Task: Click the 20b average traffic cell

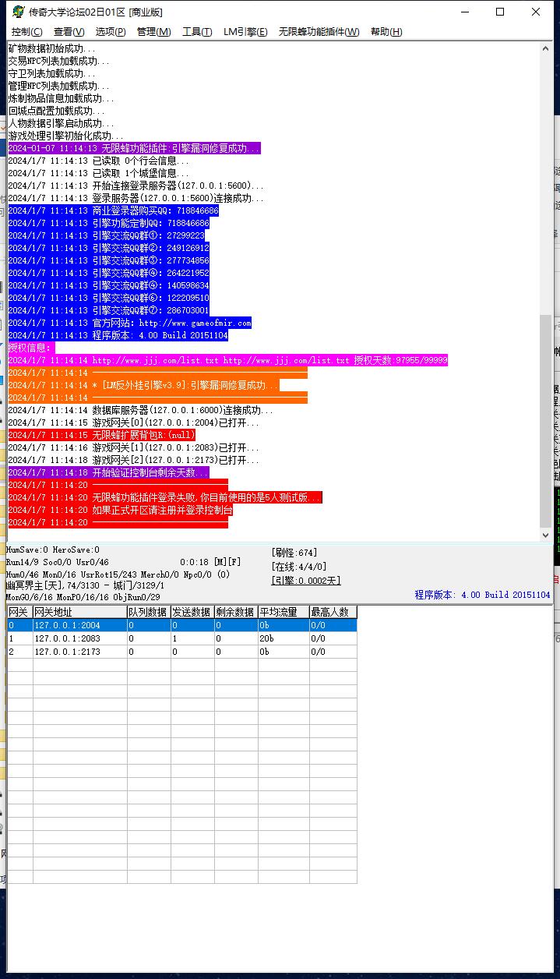Action: tap(284, 638)
